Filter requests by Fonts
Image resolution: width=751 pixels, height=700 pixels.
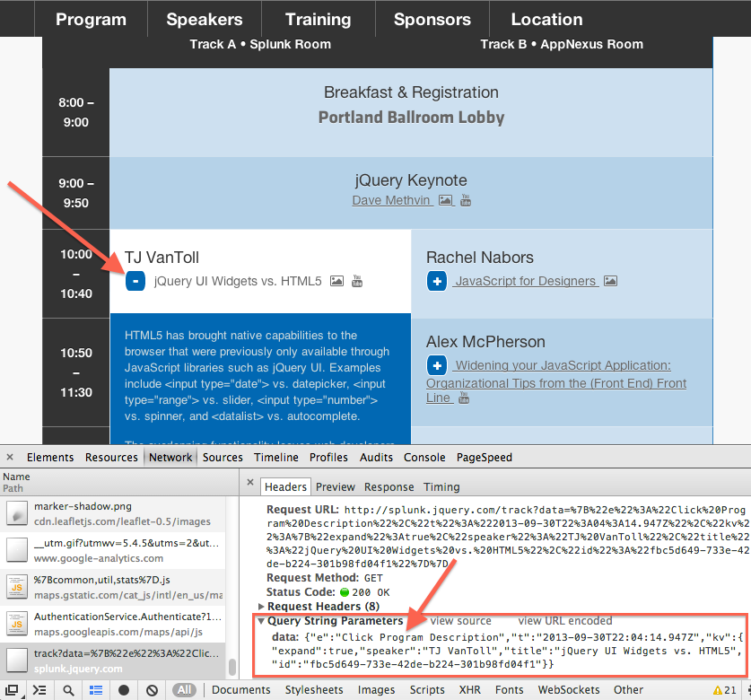(509, 690)
